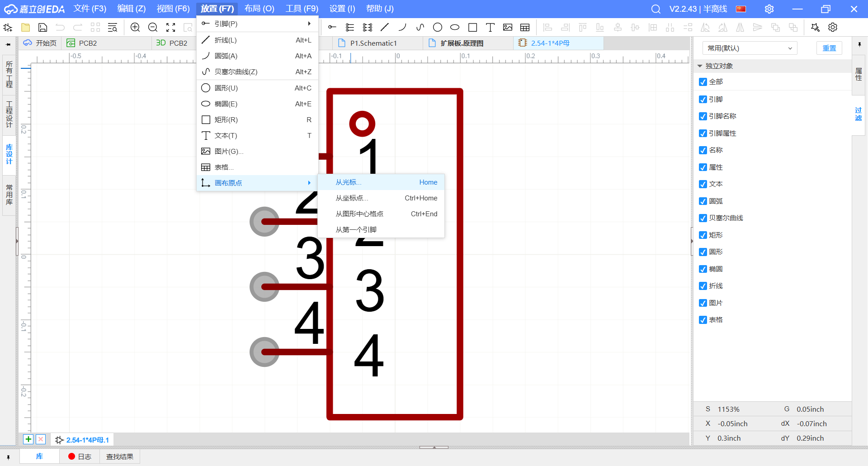Expand the 引脚(P) submenu
The width and height of the screenshot is (868, 466).
(257, 24)
